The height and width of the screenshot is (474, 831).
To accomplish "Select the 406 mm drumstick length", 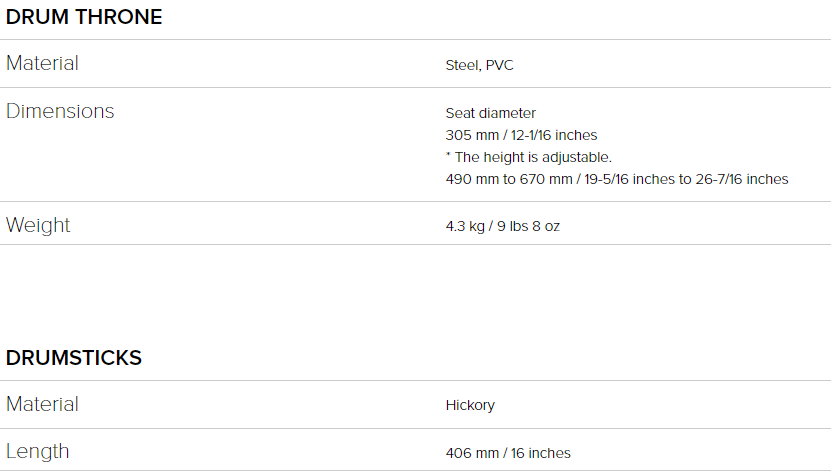I will pyautogui.click(x=472, y=453).
